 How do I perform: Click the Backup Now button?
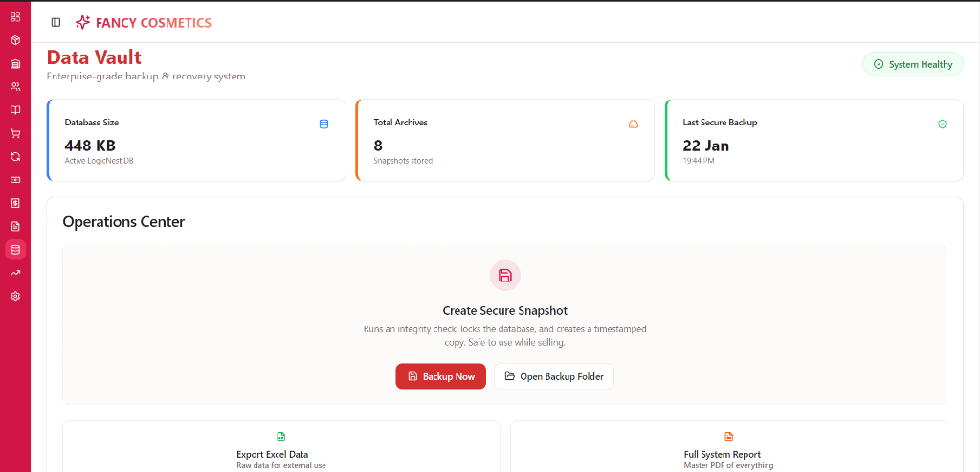click(440, 376)
